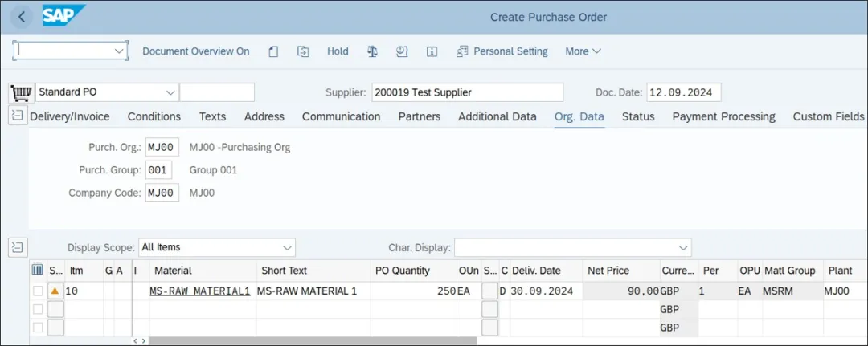The image size is (868, 346).
Task: Click the SAP logo
Action: click(63, 15)
